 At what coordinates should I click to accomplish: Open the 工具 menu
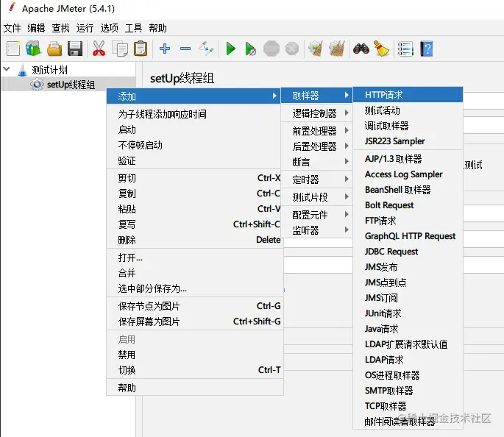pos(133,28)
